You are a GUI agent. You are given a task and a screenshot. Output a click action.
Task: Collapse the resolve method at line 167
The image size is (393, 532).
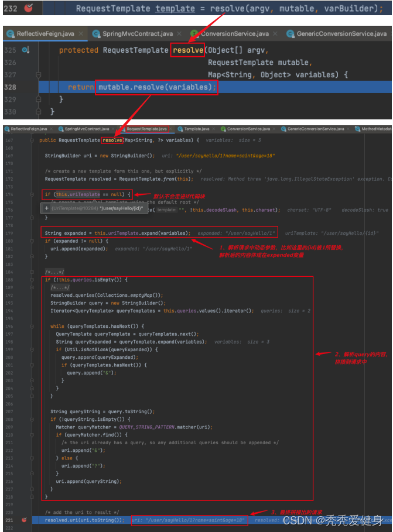coord(32,140)
